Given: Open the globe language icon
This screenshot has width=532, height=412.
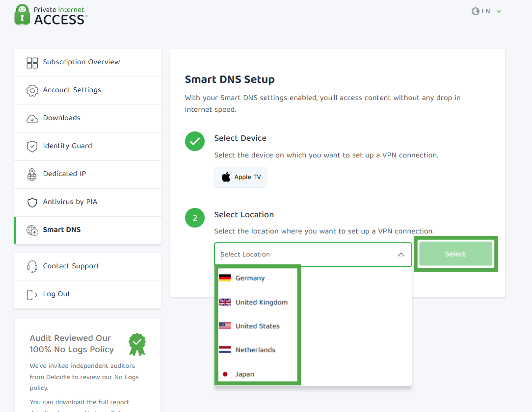Looking at the screenshot, I should 476,11.
